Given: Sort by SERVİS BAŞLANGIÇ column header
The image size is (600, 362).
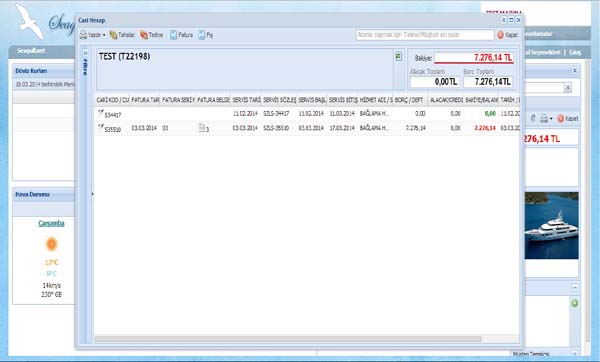Looking at the screenshot, I should point(312,99).
